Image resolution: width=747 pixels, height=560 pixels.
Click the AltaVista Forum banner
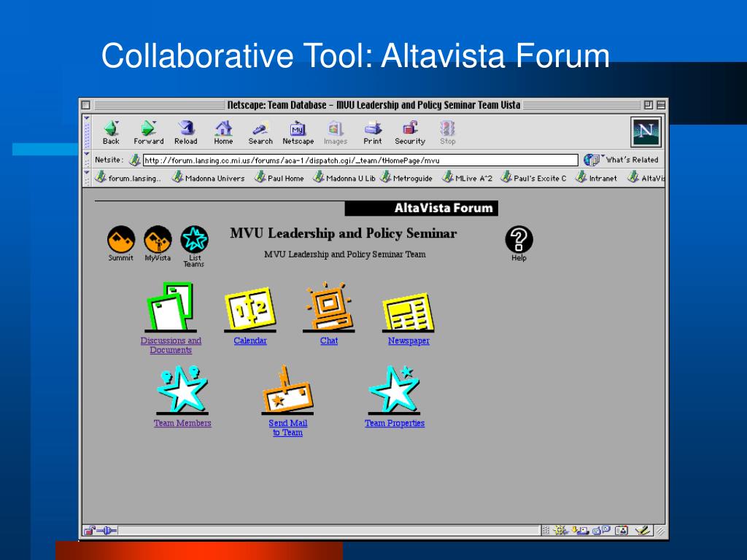422,208
